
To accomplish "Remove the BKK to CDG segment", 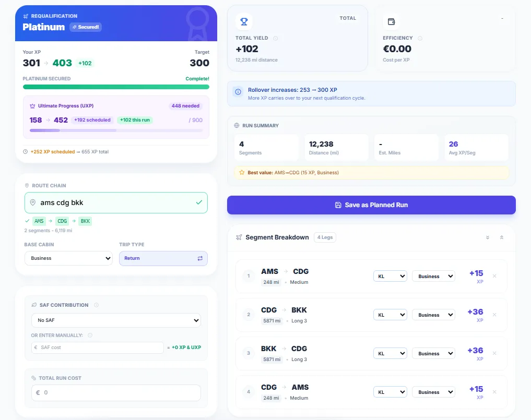I will click(x=494, y=353).
